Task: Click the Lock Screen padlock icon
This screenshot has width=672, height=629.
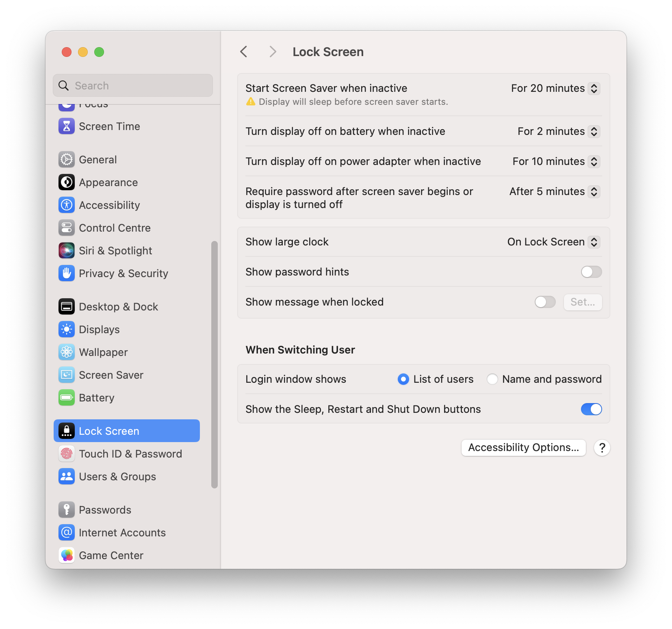Action: pos(67,431)
